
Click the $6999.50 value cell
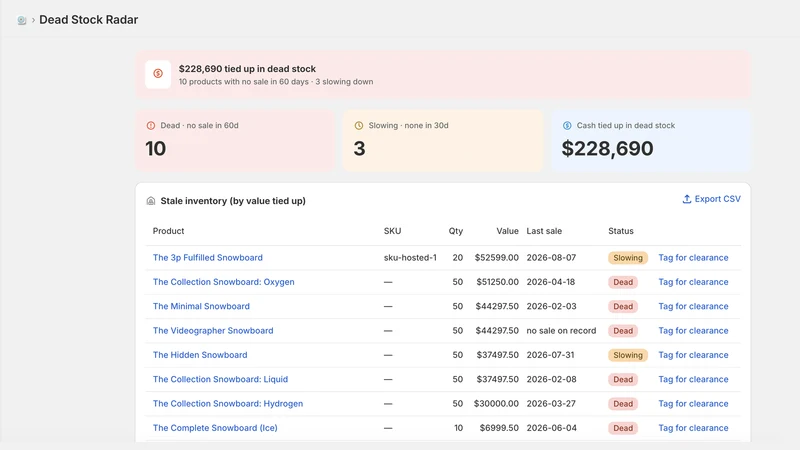click(x=499, y=428)
